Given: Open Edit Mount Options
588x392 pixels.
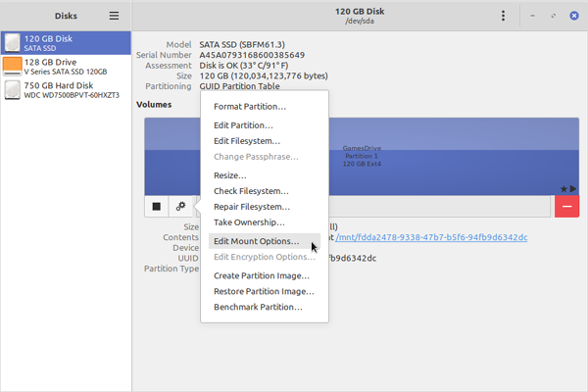Looking at the screenshot, I should (x=257, y=241).
